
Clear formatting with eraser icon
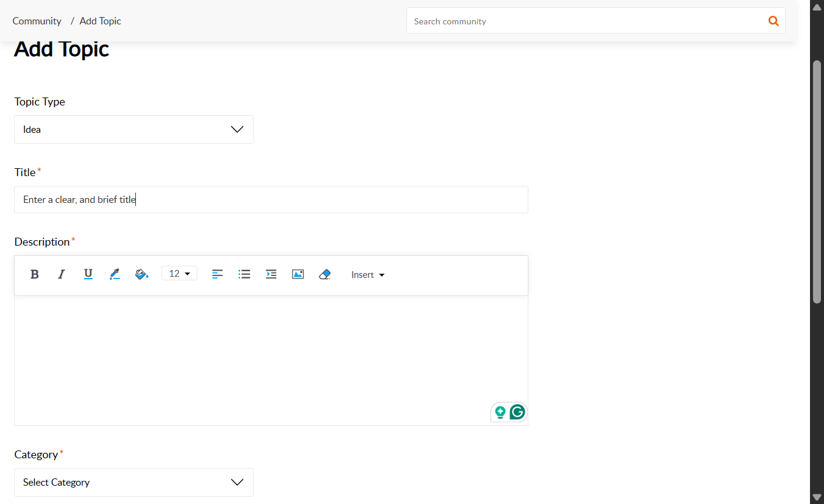[x=325, y=274]
